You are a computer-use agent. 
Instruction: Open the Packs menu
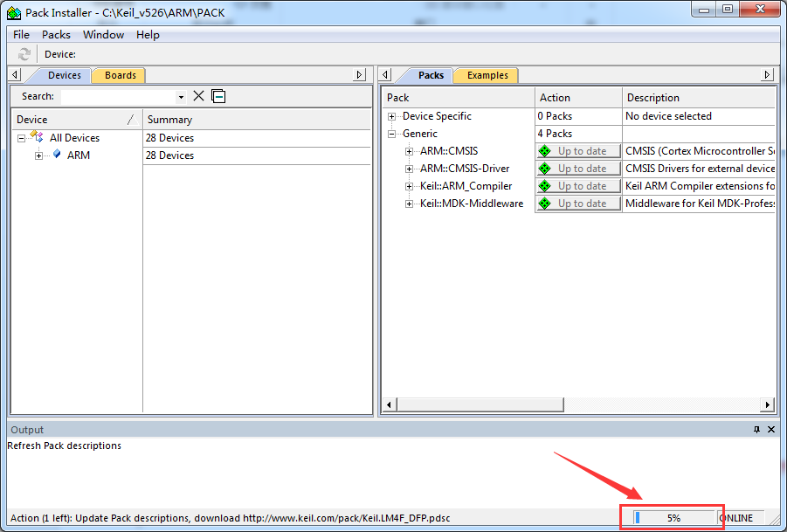pos(56,35)
